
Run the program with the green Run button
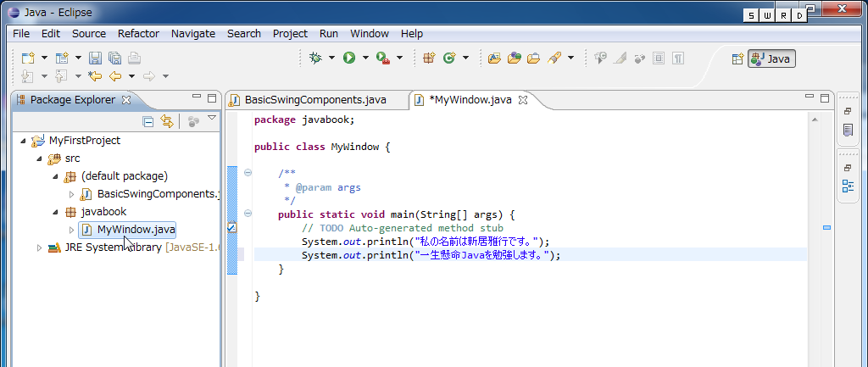348,58
